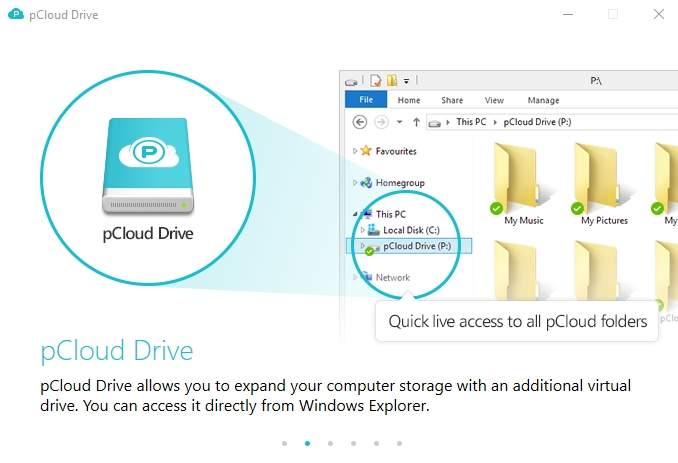Select Network in the navigation tree
This screenshot has width=678, height=463.
coord(393,278)
